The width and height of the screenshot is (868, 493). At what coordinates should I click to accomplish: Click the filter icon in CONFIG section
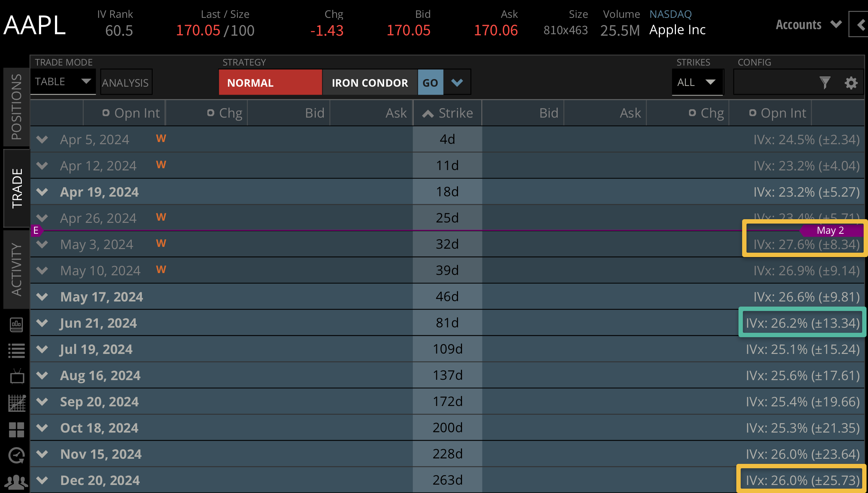click(x=825, y=83)
